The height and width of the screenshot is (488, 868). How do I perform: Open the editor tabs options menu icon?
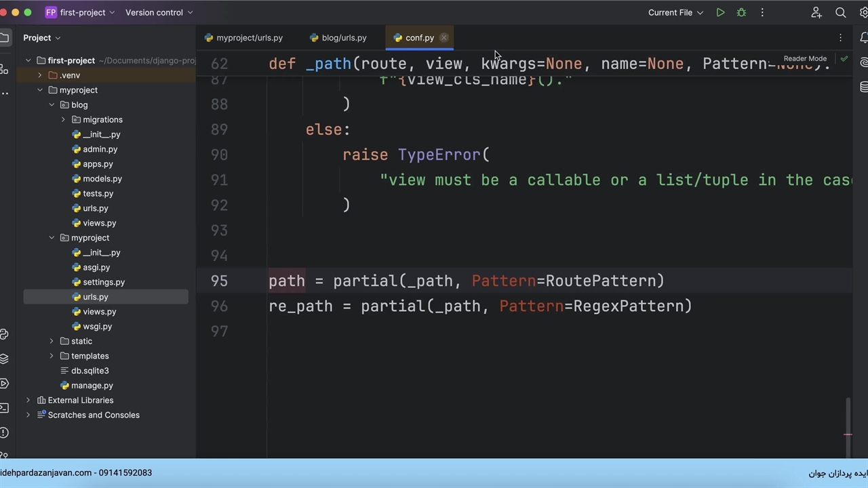pos(840,38)
